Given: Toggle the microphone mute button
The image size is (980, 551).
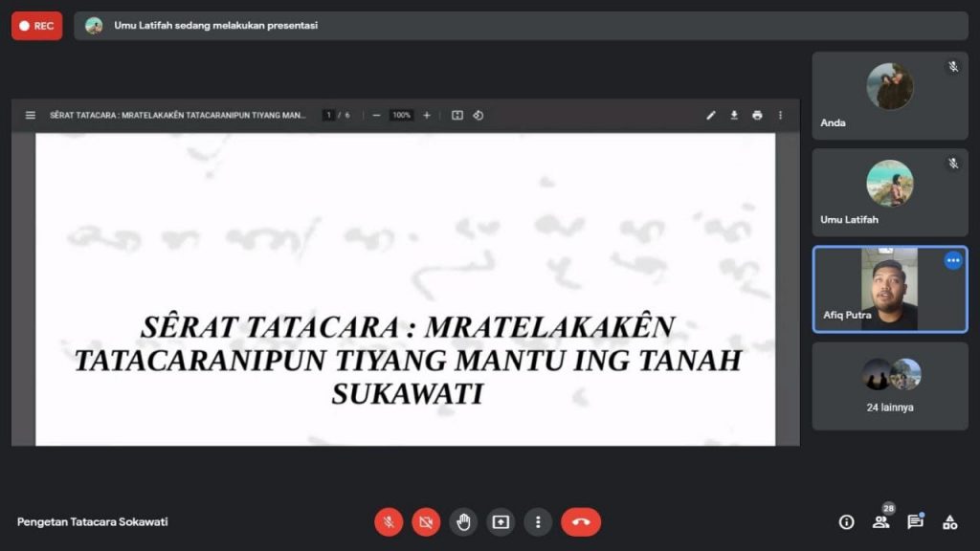Looking at the screenshot, I should tap(389, 521).
